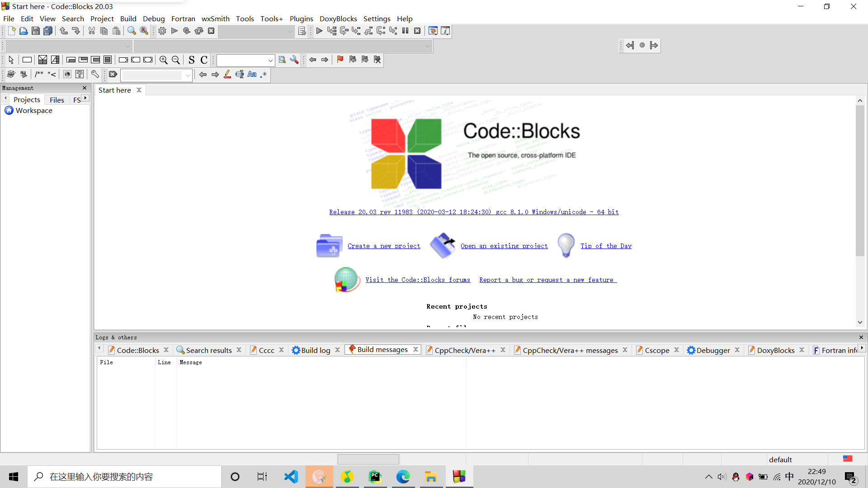Open the code completion scope dropdown

(x=68, y=46)
